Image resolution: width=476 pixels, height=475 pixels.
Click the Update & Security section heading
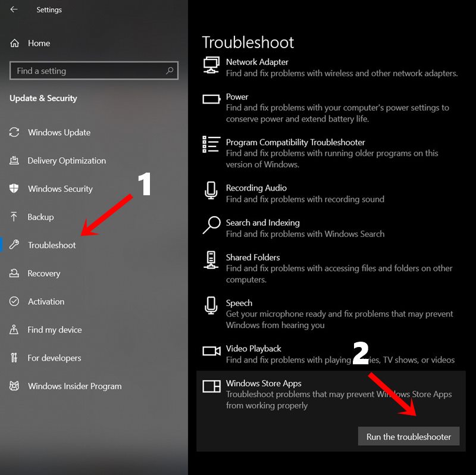[43, 98]
